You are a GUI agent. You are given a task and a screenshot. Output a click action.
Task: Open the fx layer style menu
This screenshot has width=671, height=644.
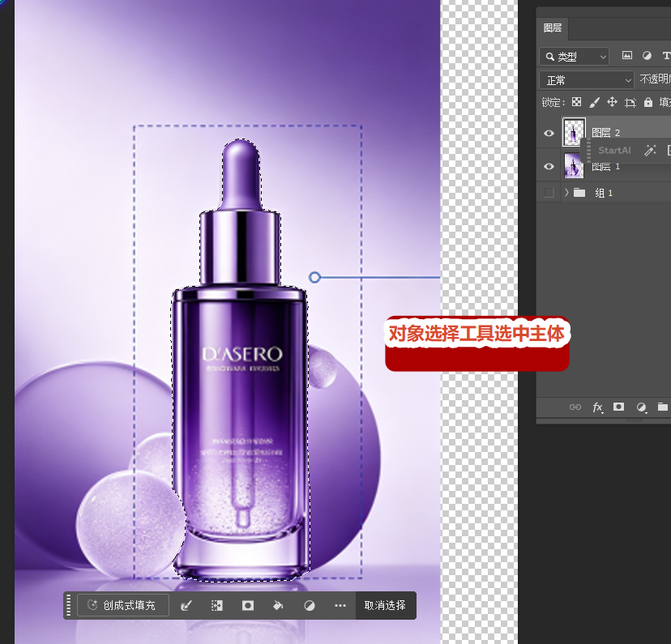[x=597, y=407]
